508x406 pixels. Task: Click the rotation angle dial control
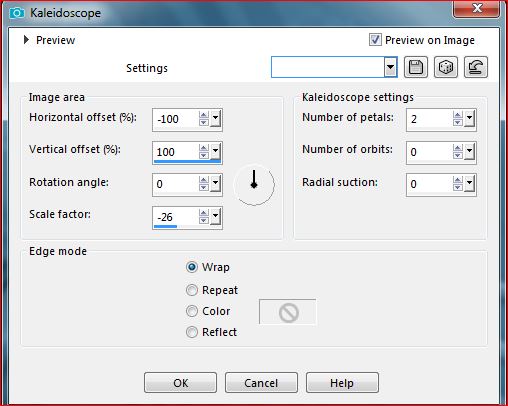point(254,184)
